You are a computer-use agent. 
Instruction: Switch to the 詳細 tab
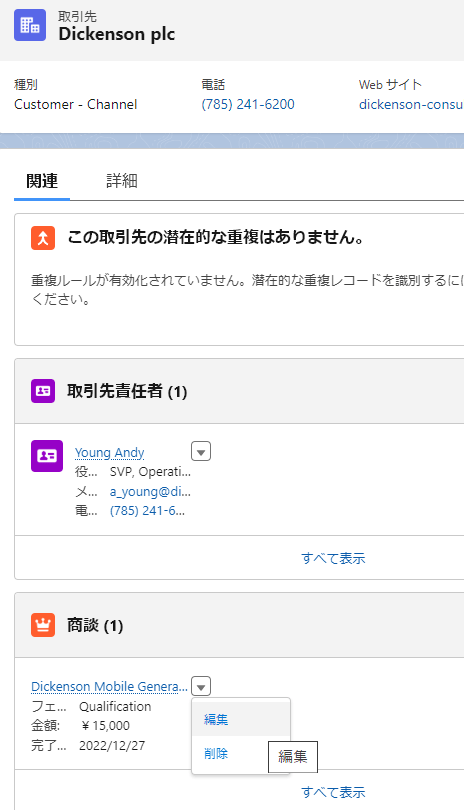point(122,181)
